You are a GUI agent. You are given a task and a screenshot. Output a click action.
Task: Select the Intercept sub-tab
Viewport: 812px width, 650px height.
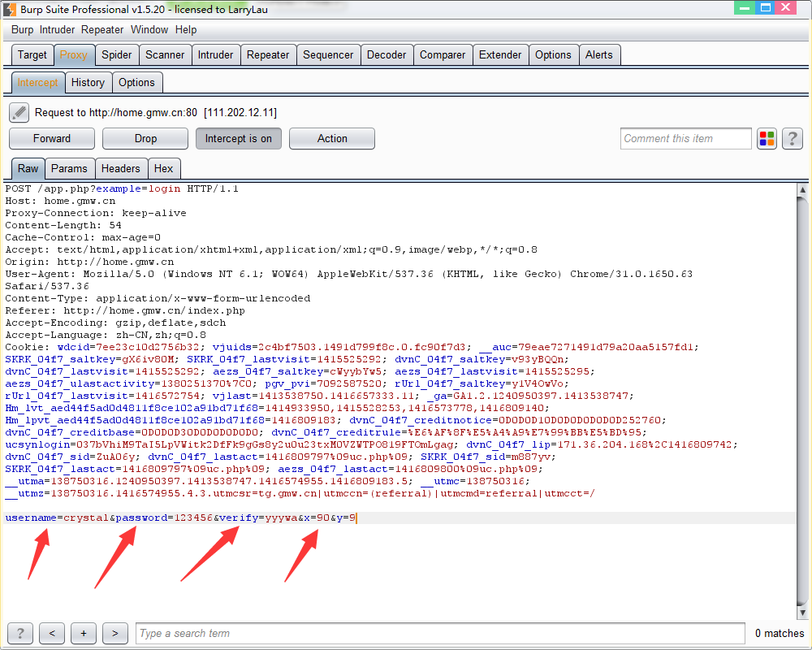(x=38, y=83)
